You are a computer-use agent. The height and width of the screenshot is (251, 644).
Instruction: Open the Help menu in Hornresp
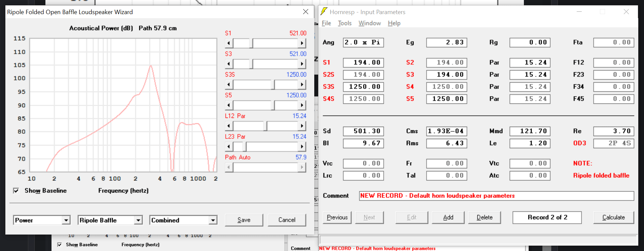[x=394, y=23]
